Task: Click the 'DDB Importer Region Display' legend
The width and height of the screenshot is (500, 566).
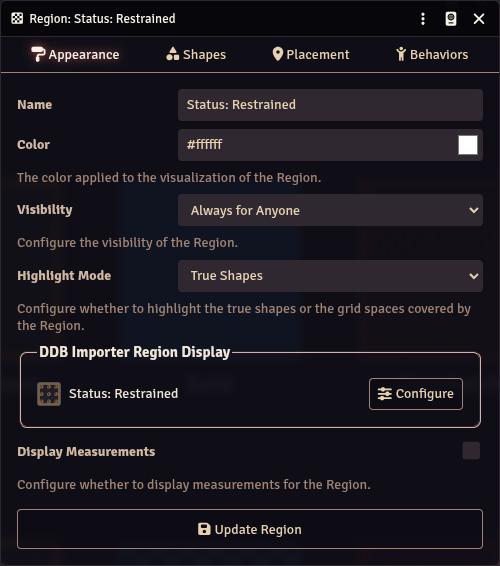Action: click(x=135, y=352)
